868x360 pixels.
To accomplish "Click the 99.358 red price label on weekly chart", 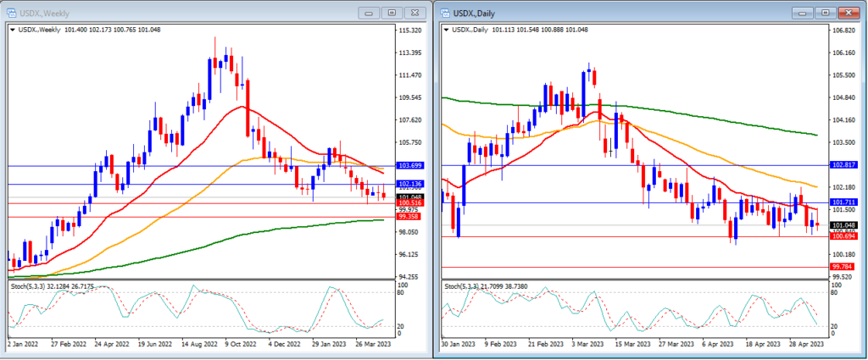I will [x=410, y=216].
